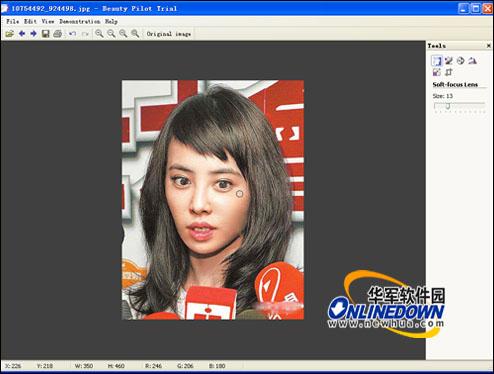Image resolution: width=494 pixels, height=374 pixels.
Task: Go to previous image with left arrow
Action: coord(22,34)
